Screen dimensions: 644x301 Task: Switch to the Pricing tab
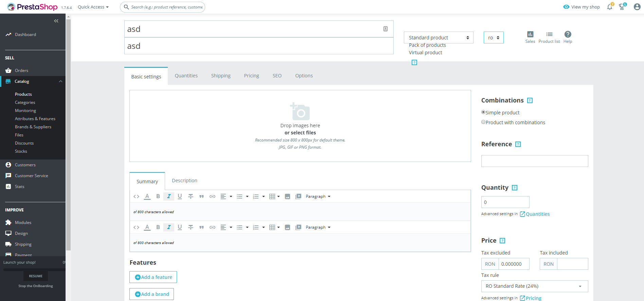tap(251, 76)
